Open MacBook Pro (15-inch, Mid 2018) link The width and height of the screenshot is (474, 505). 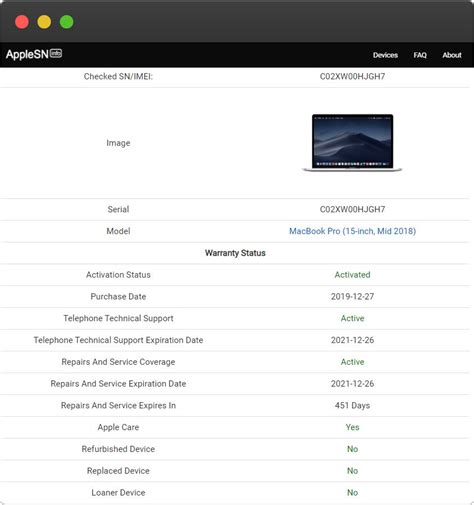(x=352, y=231)
